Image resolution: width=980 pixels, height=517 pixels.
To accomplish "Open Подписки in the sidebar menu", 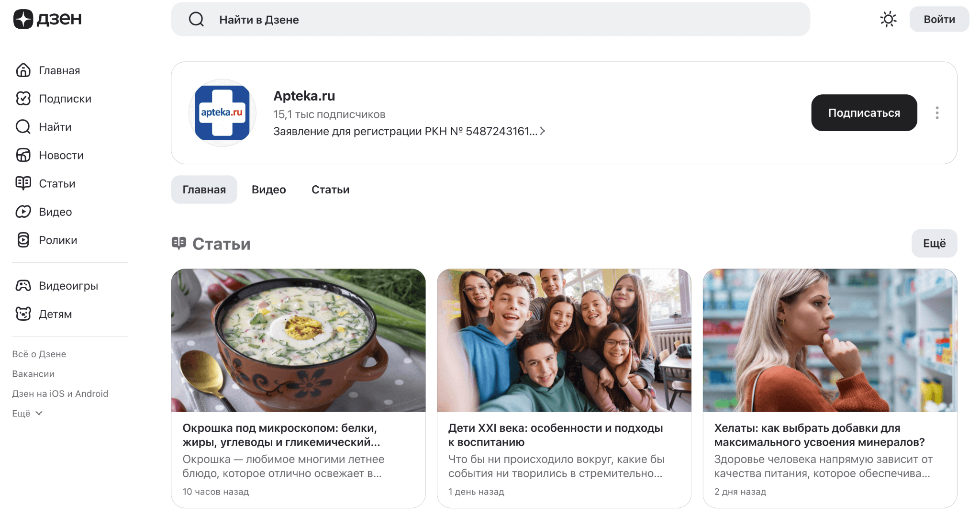I will point(65,99).
